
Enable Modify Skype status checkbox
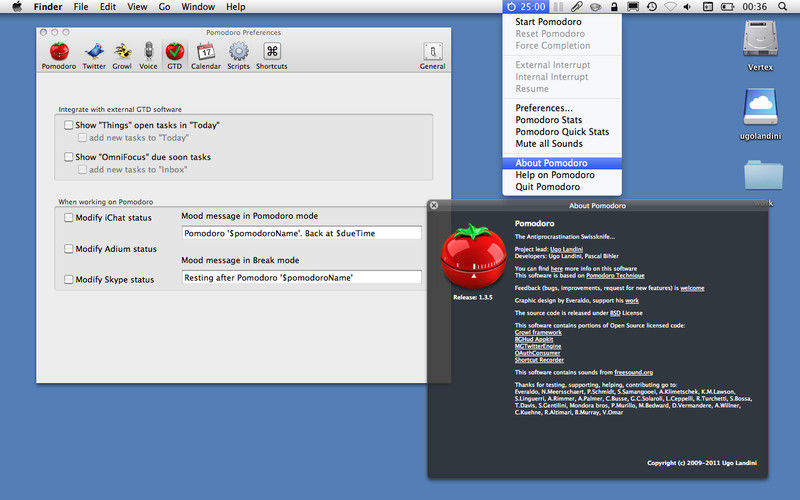click(68, 279)
